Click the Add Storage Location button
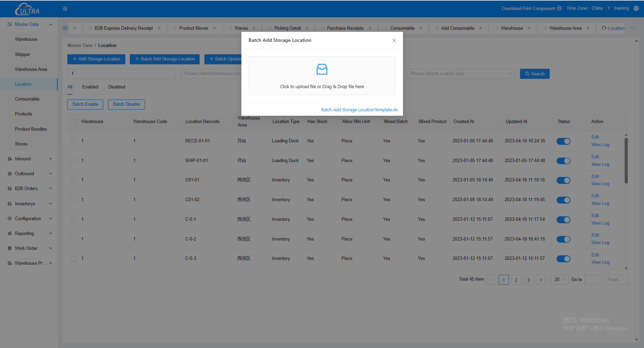This screenshot has width=644, height=348. (96, 59)
